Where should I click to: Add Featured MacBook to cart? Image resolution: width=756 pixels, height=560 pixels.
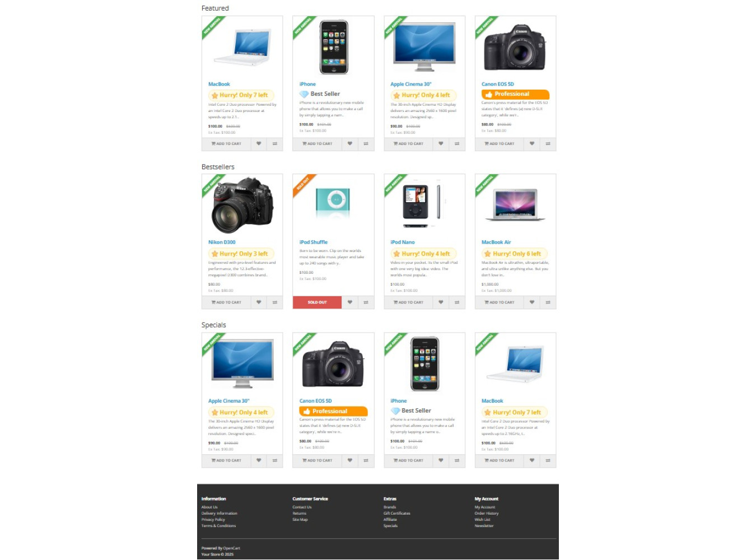pos(226,144)
